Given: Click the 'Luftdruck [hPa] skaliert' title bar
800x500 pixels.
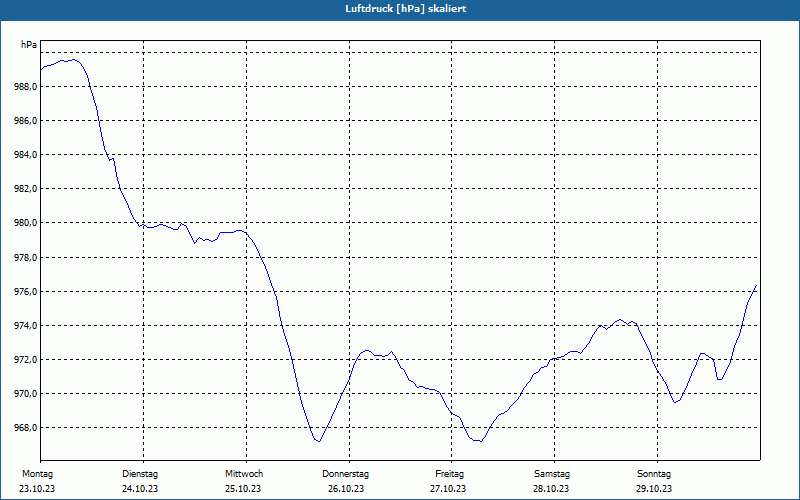Looking at the screenshot, I should coord(400,9).
